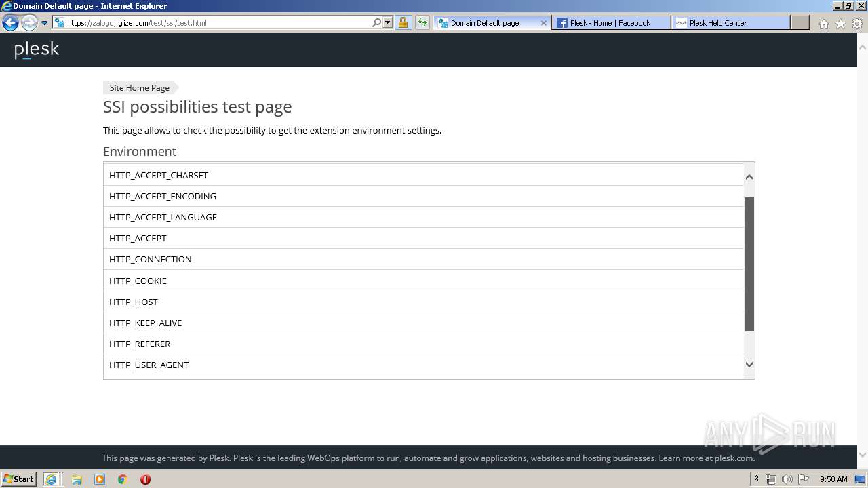The image size is (868, 488).
Task: Click Action Center flag tray icon
Action: pyautogui.click(x=804, y=479)
